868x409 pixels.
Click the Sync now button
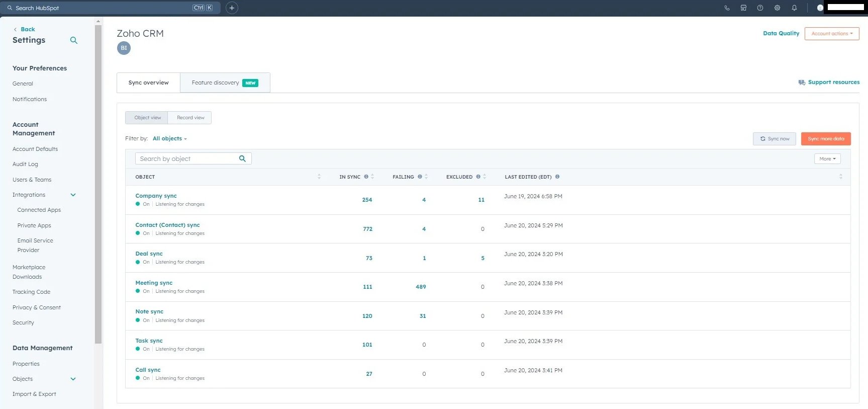point(775,139)
